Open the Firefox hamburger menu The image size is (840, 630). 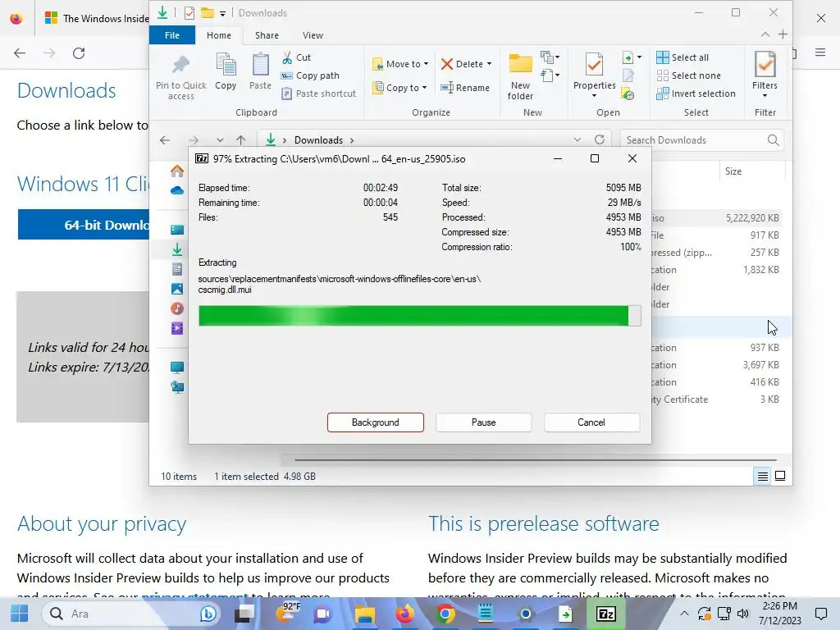coord(820,52)
